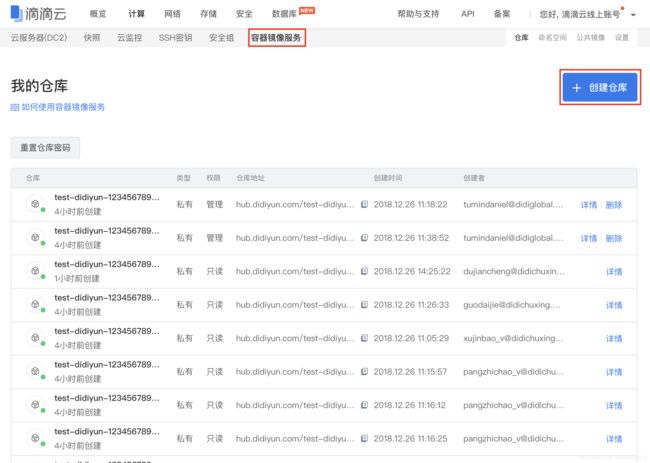Image resolution: width=650 pixels, height=463 pixels.
Task: Click repository icon in 11:18:22 row
Action: point(36,204)
